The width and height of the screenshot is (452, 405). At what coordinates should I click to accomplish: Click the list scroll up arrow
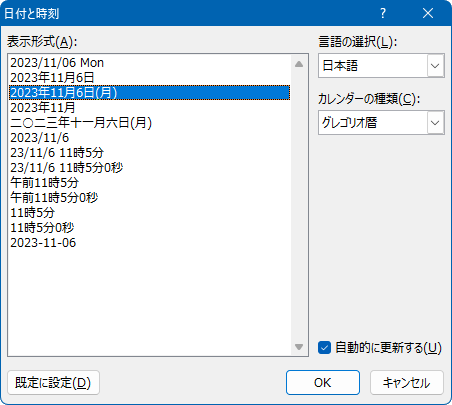point(299,64)
